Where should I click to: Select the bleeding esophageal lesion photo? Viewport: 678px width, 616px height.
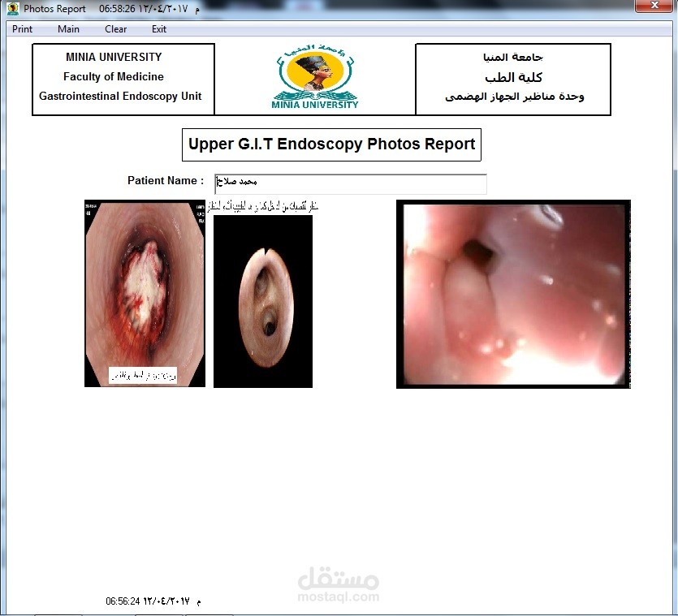(145, 293)
